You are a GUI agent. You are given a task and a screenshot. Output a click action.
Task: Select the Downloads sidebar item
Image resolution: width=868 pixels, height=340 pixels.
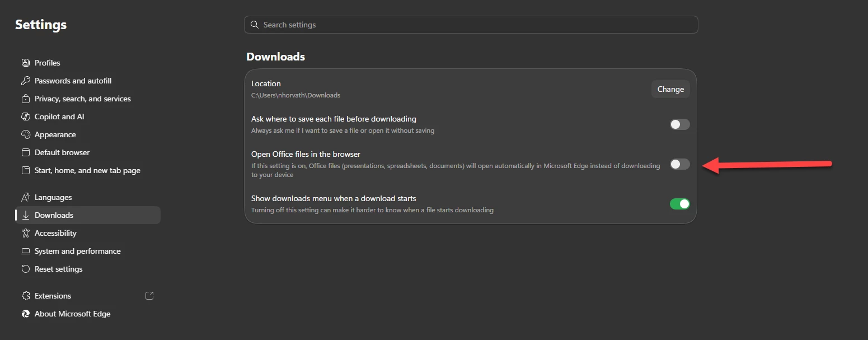click(88, 215)
